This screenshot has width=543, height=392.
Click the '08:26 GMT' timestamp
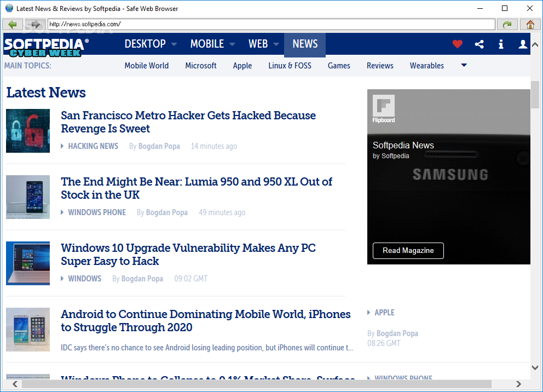tap(384, 343)
